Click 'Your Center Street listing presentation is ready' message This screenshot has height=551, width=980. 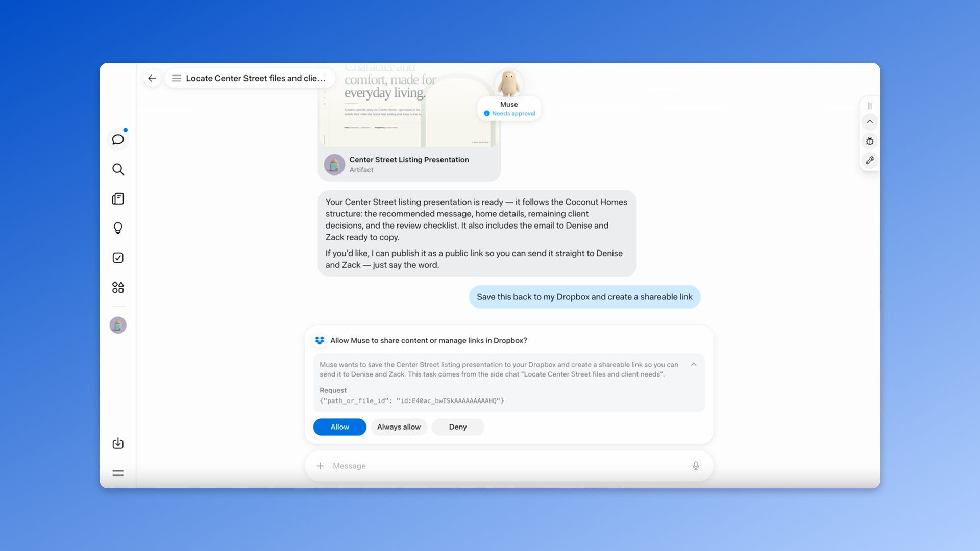point(477,233)
